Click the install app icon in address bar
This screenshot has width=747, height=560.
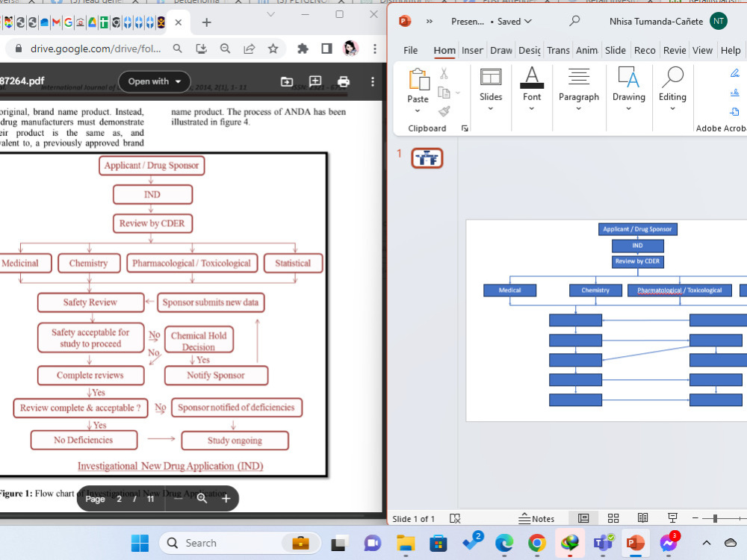coord(202,49)
